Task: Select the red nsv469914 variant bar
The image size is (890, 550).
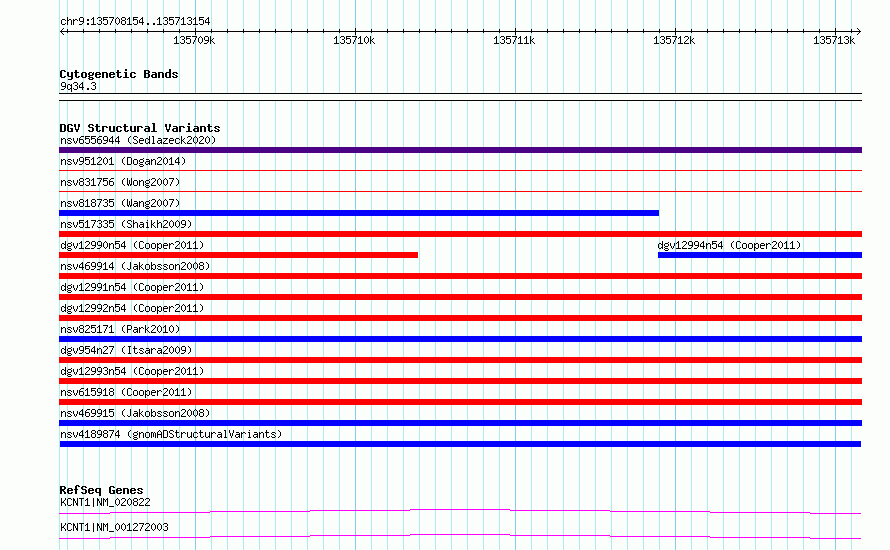Action: pyautogui.click(x=460, y=276)
